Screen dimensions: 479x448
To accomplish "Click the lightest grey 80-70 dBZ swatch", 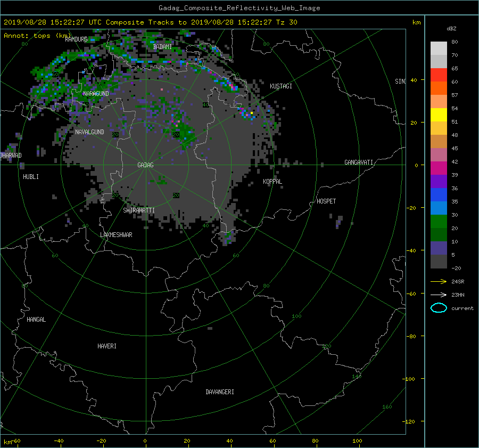I will tap(439, 48).
